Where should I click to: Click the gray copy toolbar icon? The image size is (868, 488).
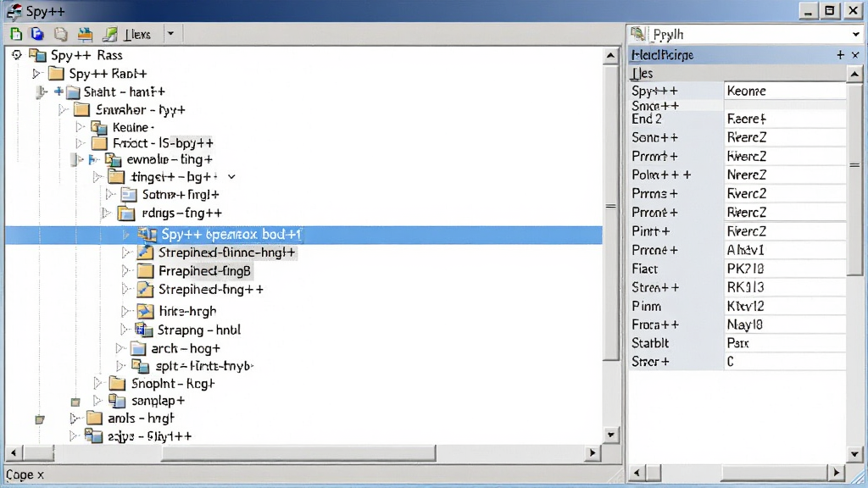pyautogui.click(x=60, y=34)
